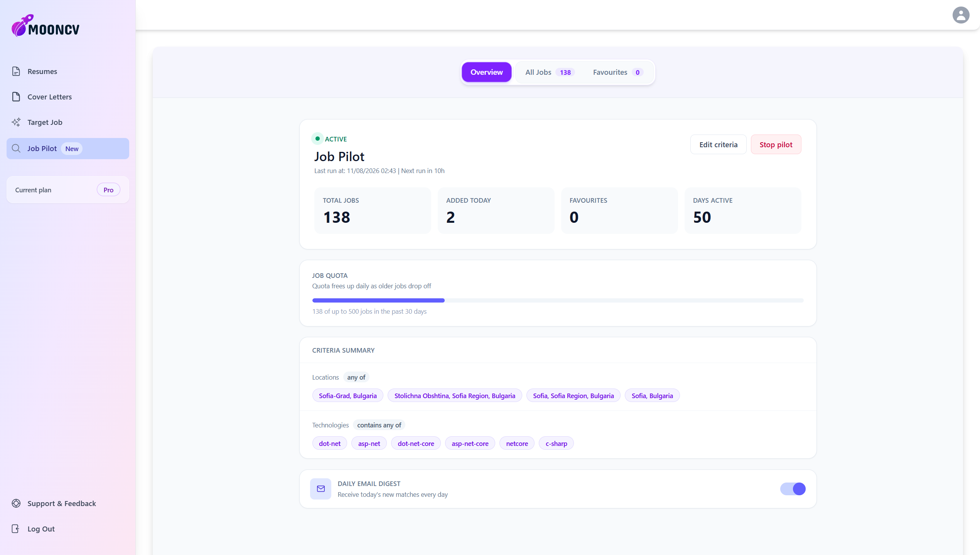This screenshot has height=555, width=980.
Task: Click the Job Pilot search icon
Action: 16,148
